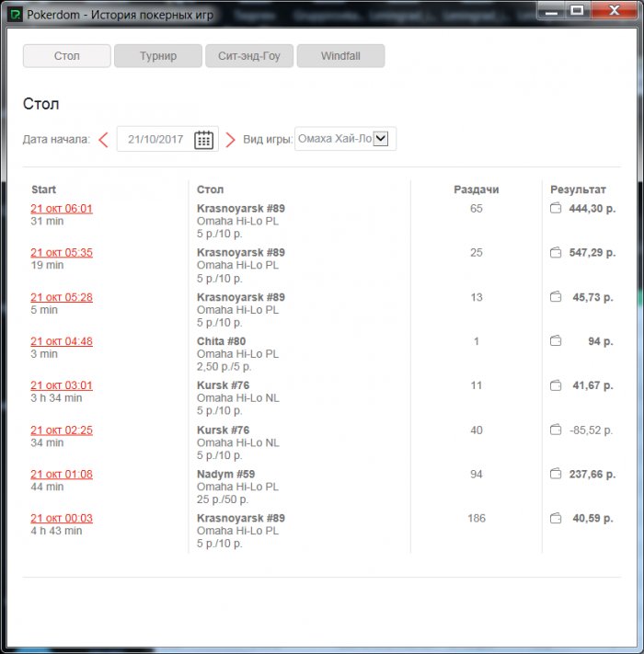Click the 2,50 р./5 р. stakes text

click(224, 367)
